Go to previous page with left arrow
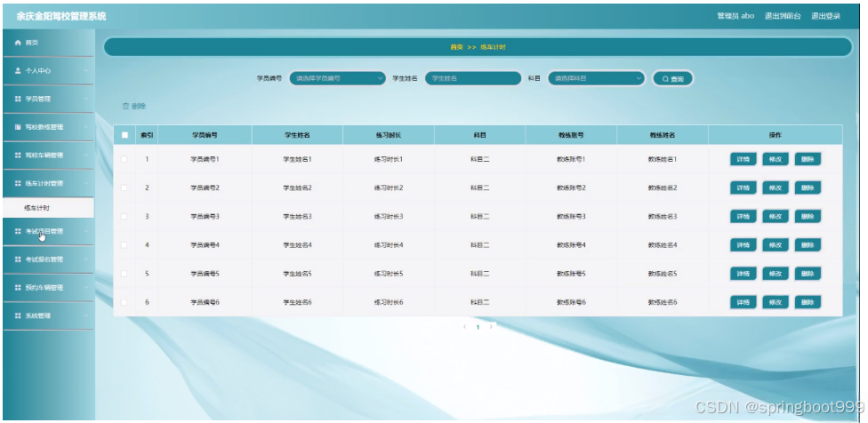 [465, 327]
